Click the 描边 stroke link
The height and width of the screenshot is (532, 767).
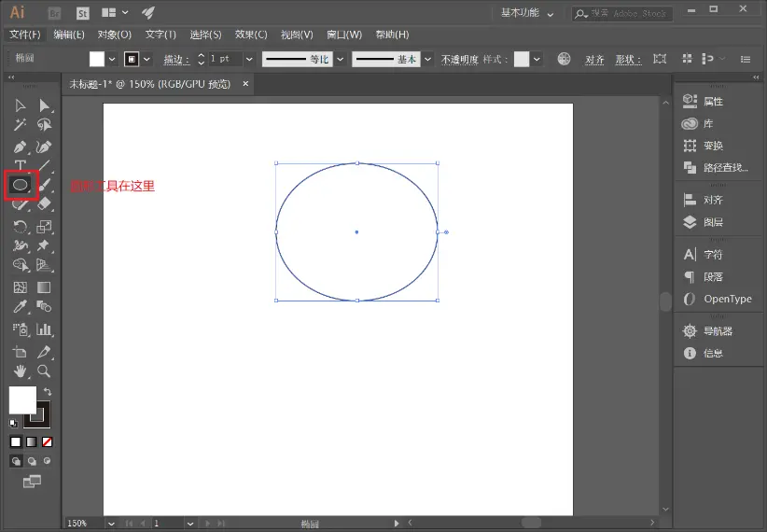(x=176, y=59)
